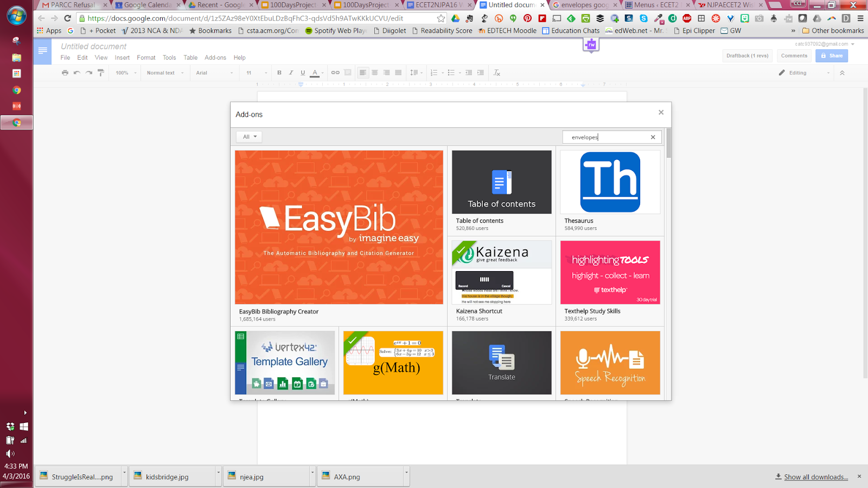Open the zoom 100% dropdown
868x488 pixels.
click(x=126, y=73)
